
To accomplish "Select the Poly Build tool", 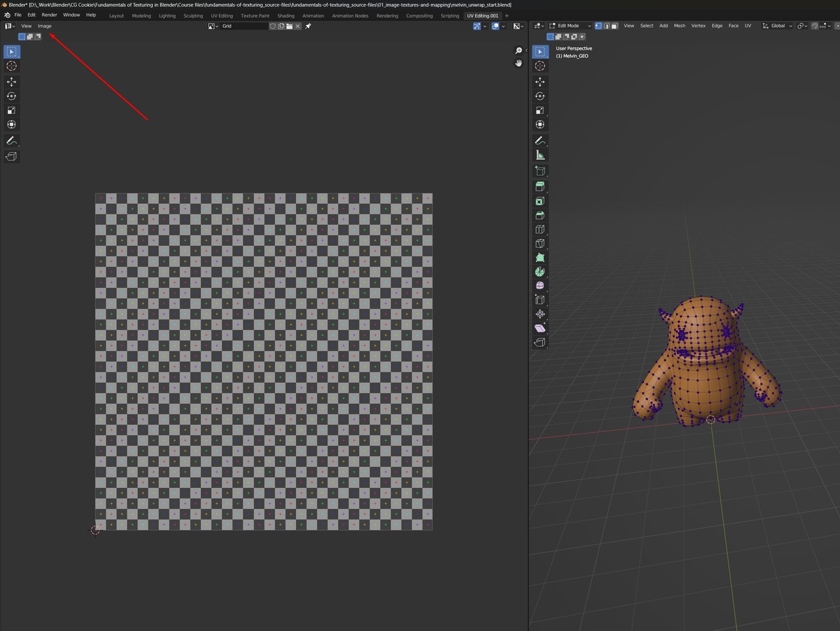I will pyautogui.click(x=540, y=258).
